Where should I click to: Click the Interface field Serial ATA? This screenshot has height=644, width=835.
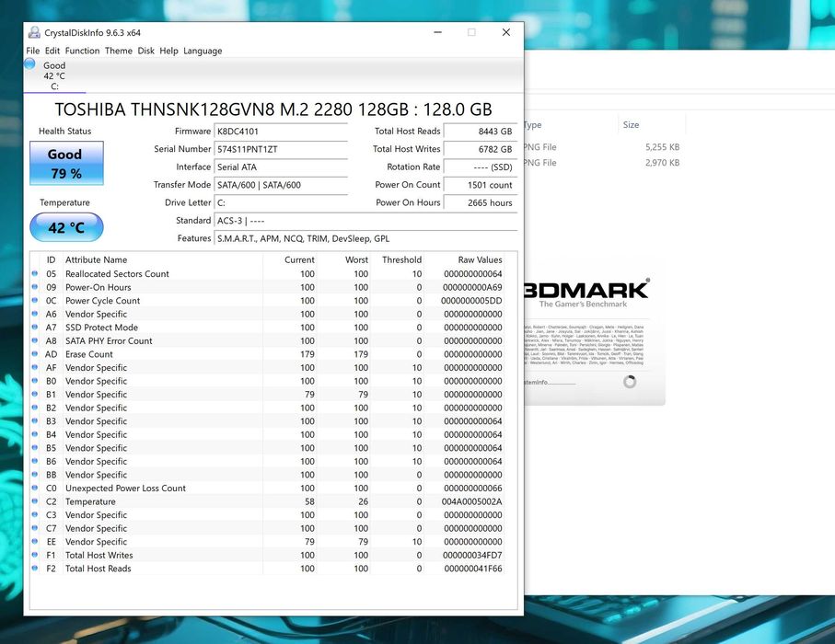(x=281, y=167)
